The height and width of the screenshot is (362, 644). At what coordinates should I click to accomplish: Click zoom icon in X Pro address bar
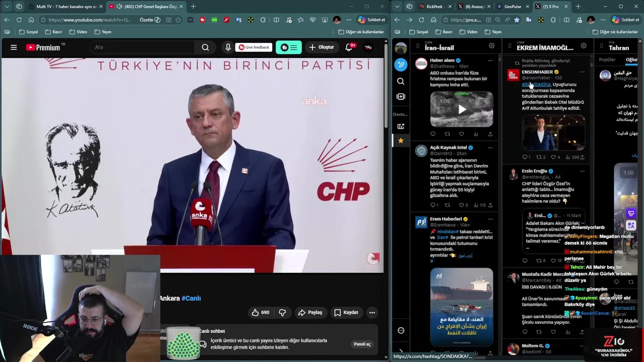[497, 20]
